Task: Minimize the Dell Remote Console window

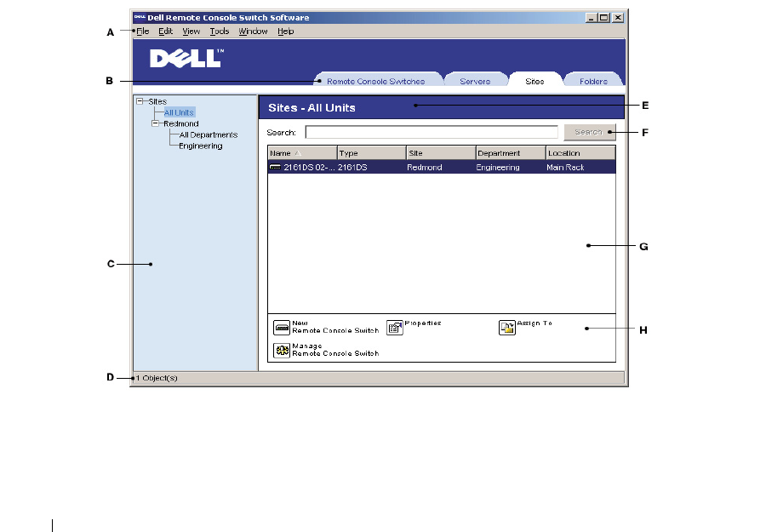Action: (x=592, y=18)
